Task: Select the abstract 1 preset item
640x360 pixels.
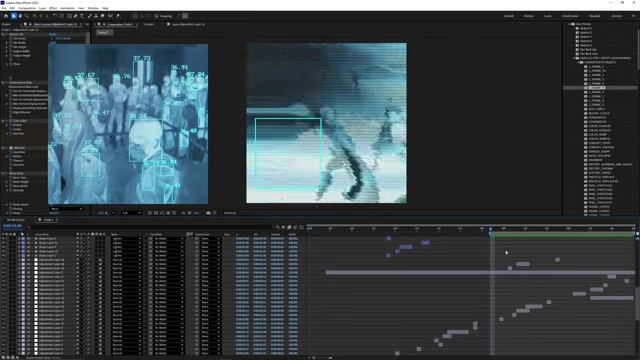Action: pyautogui.click(x=586, y=28)
